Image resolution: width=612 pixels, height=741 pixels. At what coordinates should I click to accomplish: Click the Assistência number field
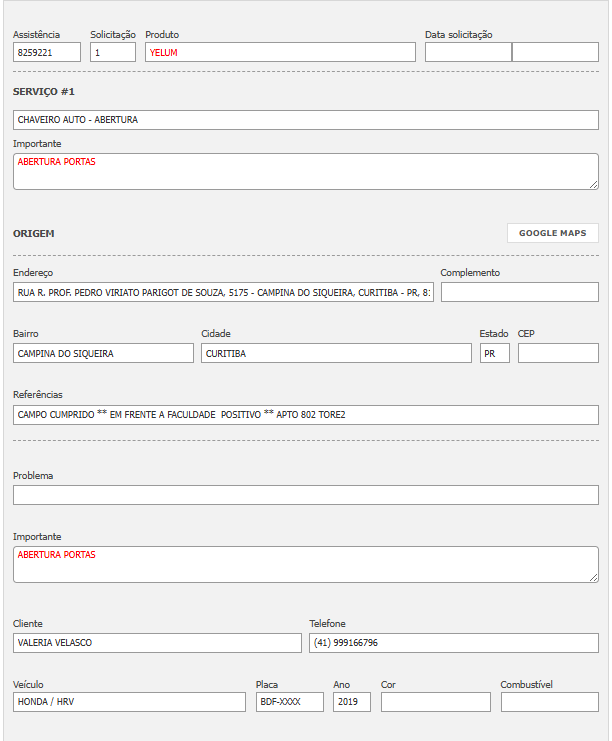click(47, 52)
